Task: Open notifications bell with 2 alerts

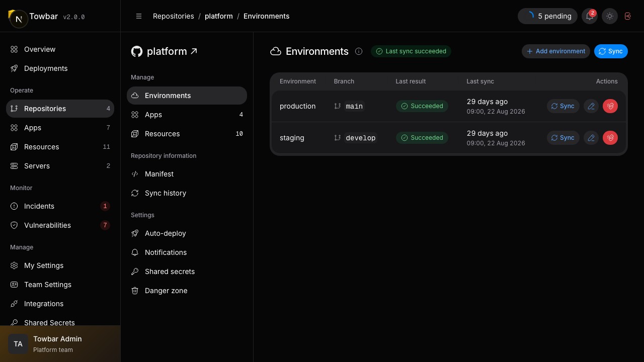Action: click(x=590, y=16)
